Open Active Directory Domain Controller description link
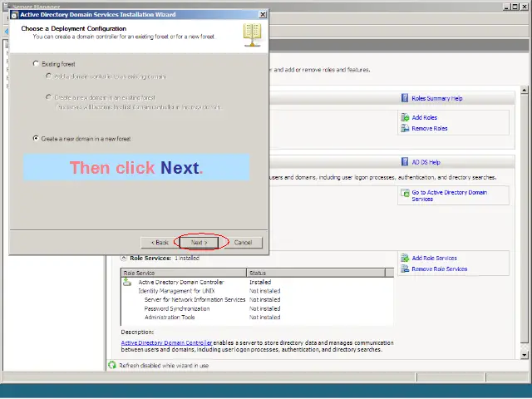Screen dimensions: 532x399 click(x=166, y=342)
